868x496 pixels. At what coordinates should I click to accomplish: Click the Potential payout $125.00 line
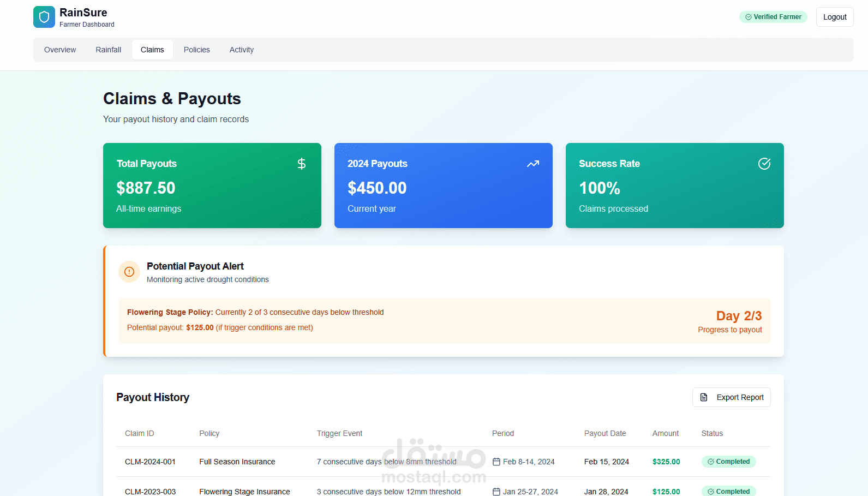[220, 327]
